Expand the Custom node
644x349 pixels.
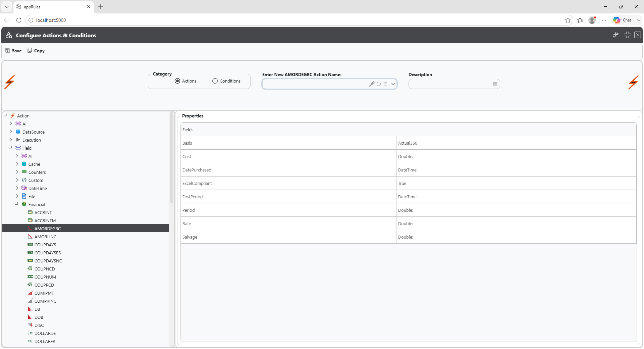tap(17, 180)
